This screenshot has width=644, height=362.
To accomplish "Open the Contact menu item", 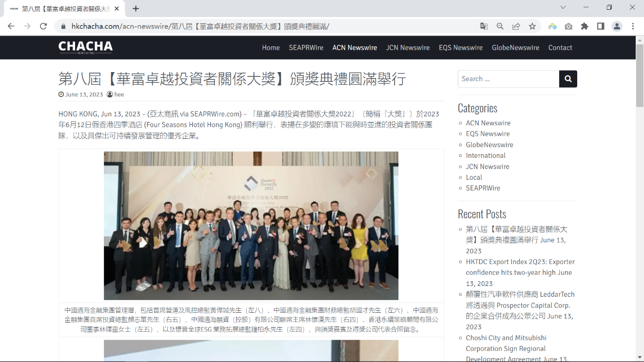I will pos(560,47).
